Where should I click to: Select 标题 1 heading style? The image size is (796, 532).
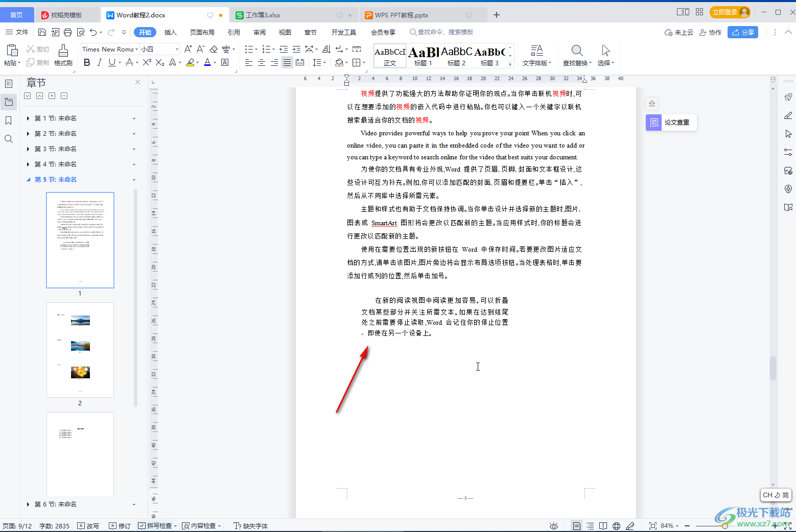[x=424, y=56]
